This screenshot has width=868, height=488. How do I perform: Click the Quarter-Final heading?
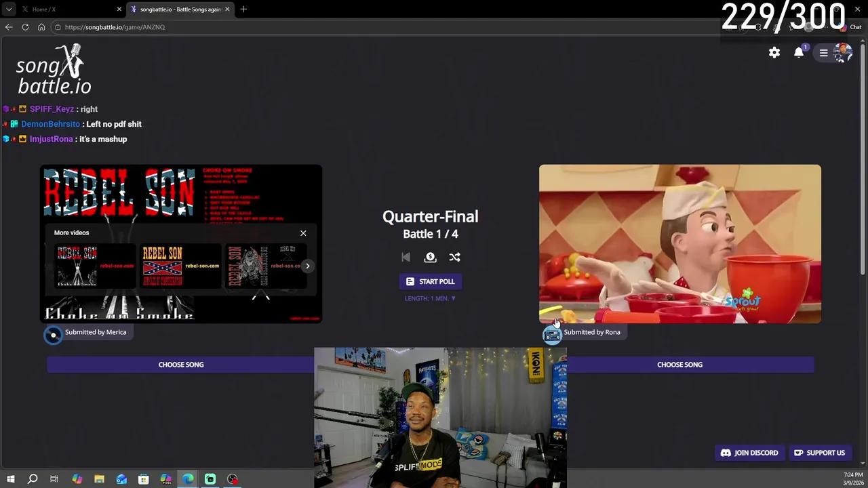[x=430, y=216]
